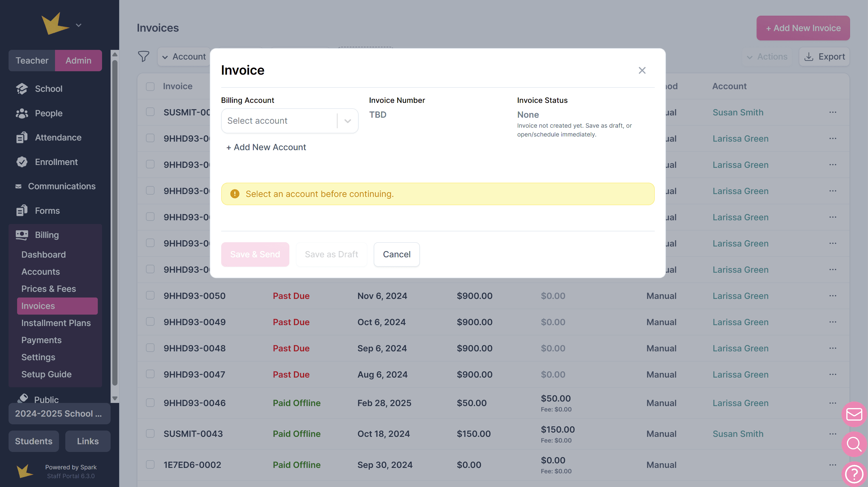Screen dimensions: 868x487
Task: Click the Cancel button in the dialog
Action: [x=396, y=254]
